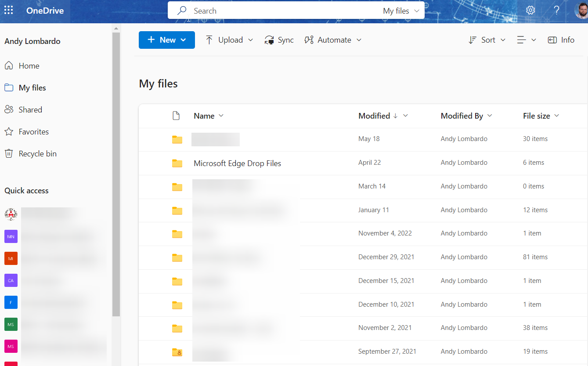This screenshot has width=588, height=366.
Task: Open the F quick access site tile
Action: 11,302
